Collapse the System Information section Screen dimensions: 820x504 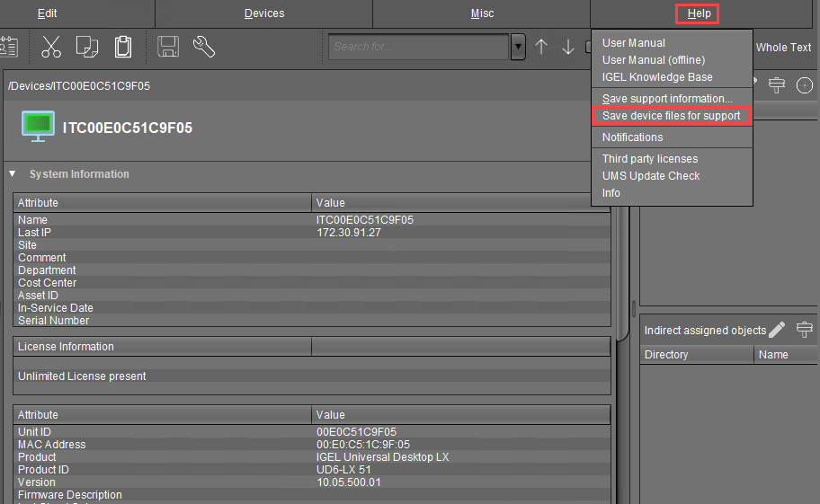tap(13, 174)
